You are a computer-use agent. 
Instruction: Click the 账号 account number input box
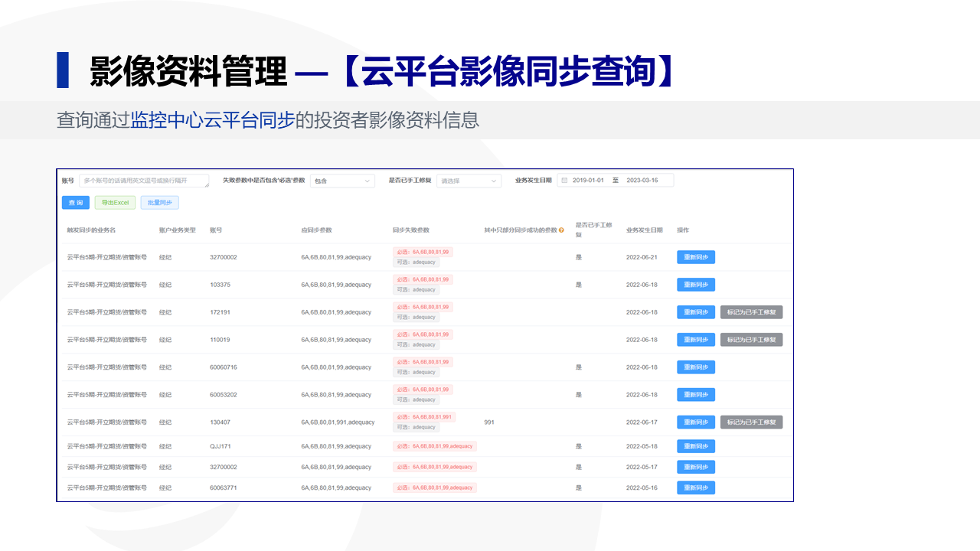pos(144,181)
